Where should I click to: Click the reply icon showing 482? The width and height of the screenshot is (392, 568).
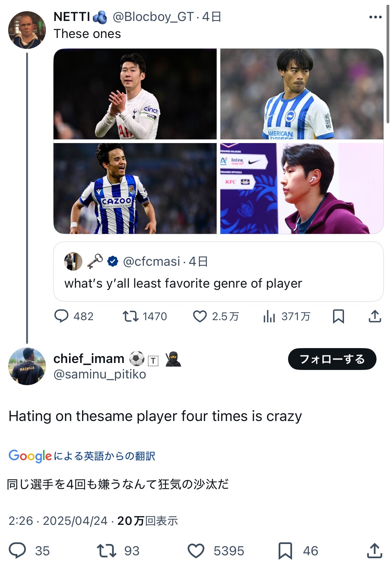tap(61, 316)
